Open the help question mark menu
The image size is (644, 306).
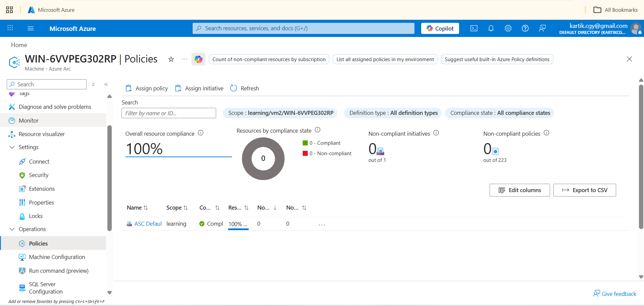pyautogui.click(x=525, y=28)
